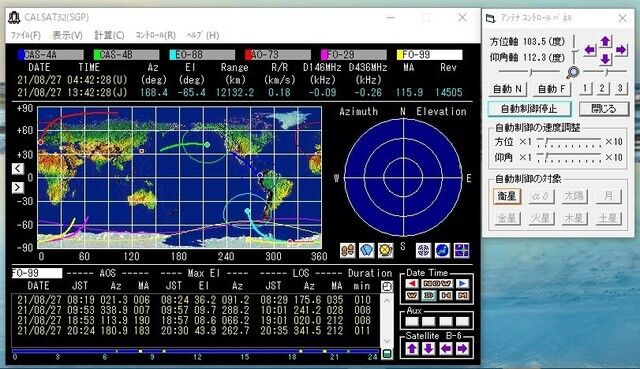Click the green icon below pass list scrollbar
Screen dimensions: 640x369
tap(387, 354)
